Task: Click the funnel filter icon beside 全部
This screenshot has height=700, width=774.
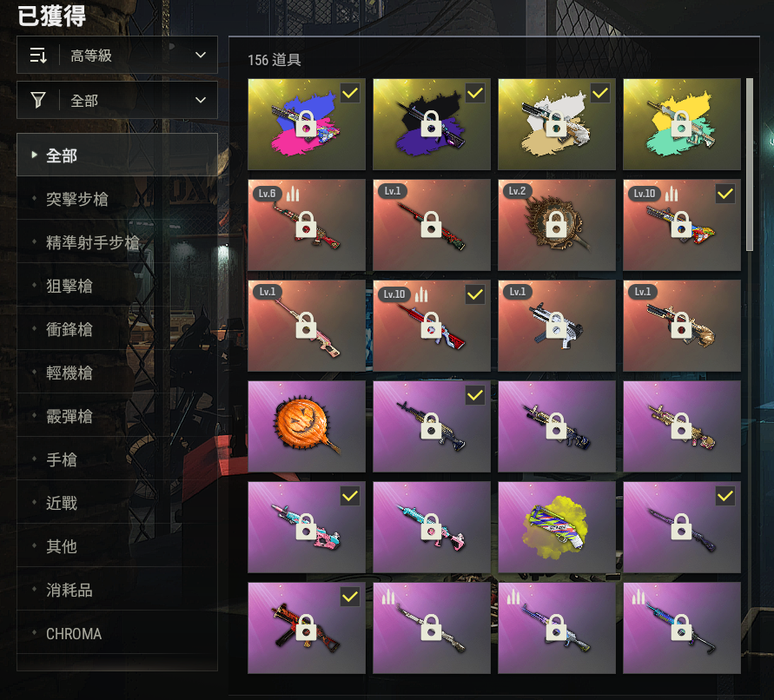Action: click(x=38, y=100)
